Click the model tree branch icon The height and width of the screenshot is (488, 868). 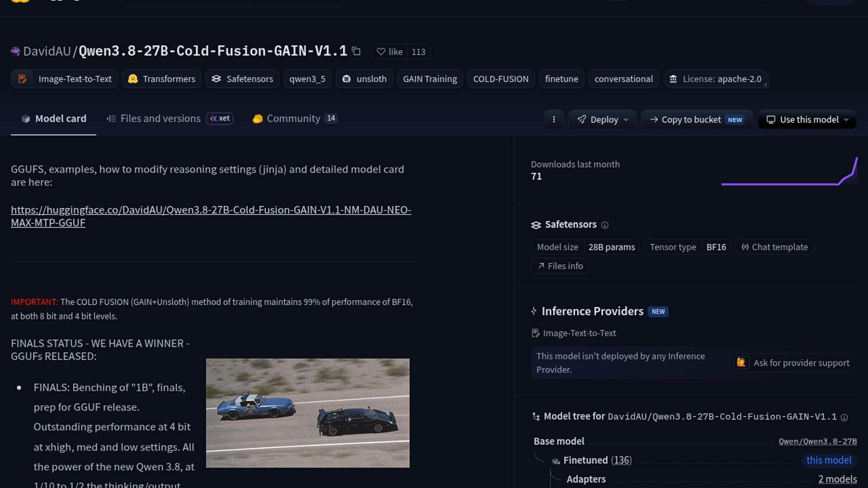click(x=536, y=417)
